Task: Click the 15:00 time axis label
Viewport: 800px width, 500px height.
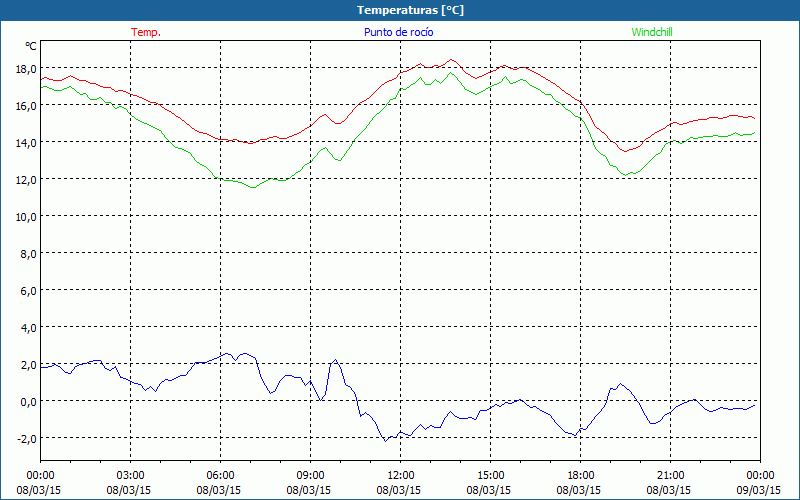Action: click(490, 476)
